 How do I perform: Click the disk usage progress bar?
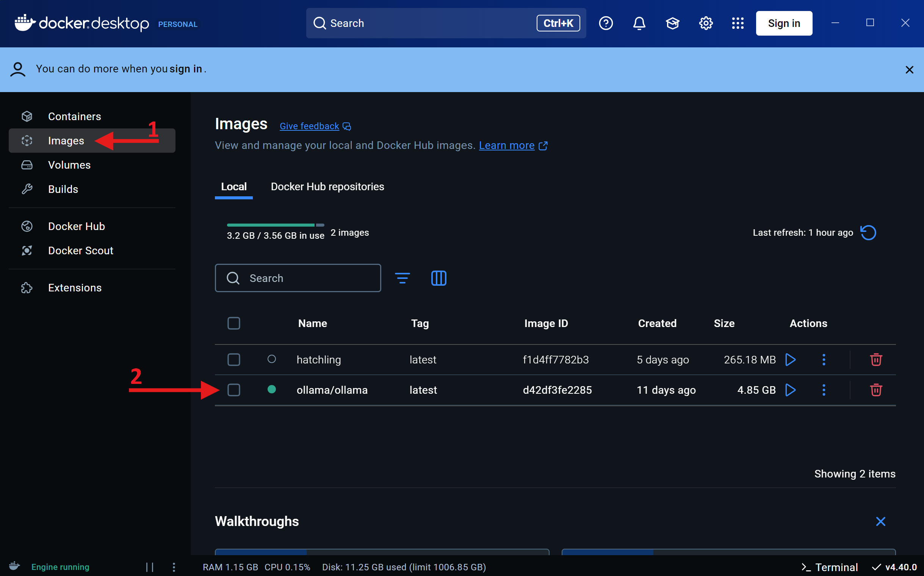275,225
